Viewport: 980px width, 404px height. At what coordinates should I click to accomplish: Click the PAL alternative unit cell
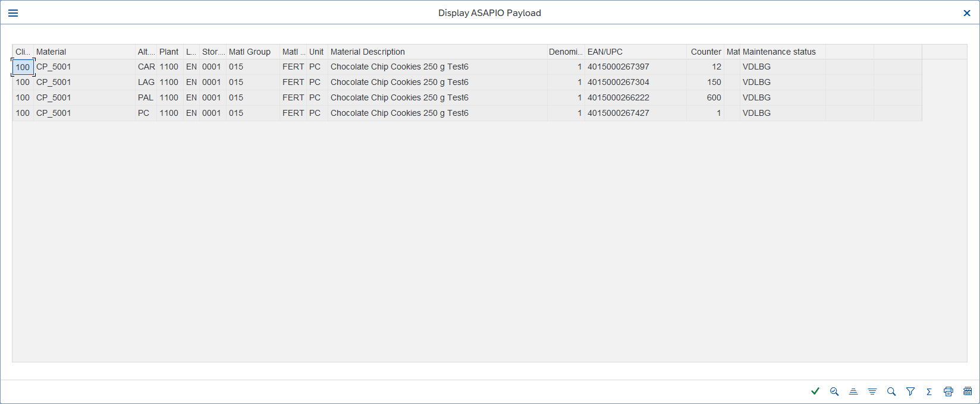click(x=146, y=98)
